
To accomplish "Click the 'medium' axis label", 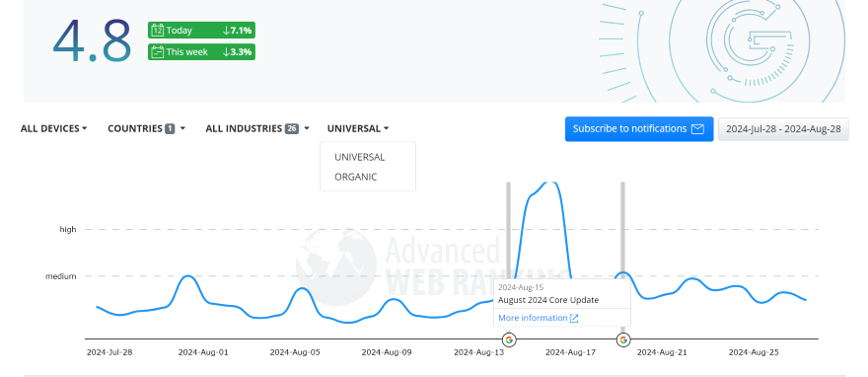I will pyautogui.click(x=61, y=276).
